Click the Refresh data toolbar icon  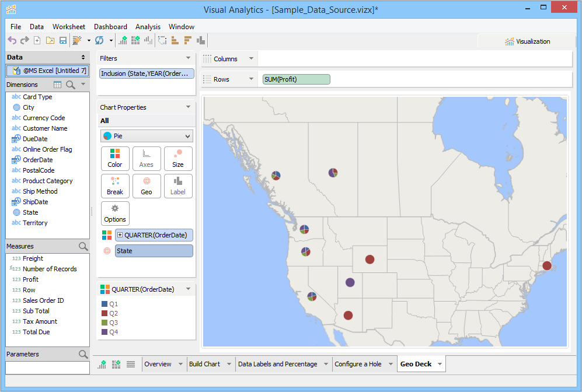click(x=99, y=40)
